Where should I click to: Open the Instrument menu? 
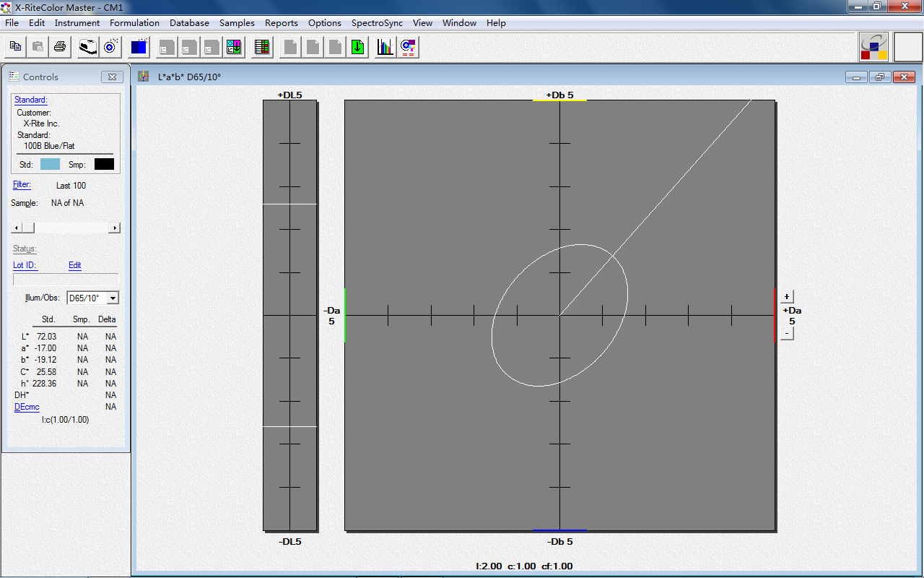[x=77, y=23]
